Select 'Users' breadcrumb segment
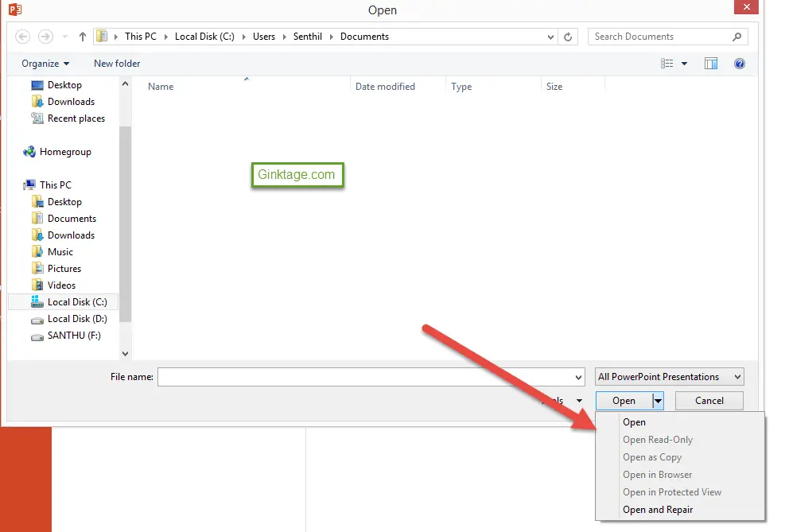The image size is (785, 532). coord(264,37)
